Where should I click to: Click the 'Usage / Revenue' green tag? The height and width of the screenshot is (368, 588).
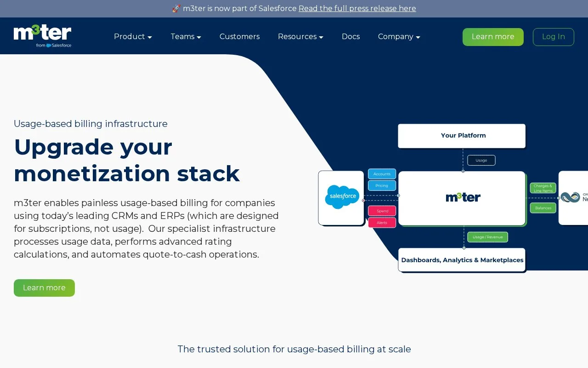[487, 237]
